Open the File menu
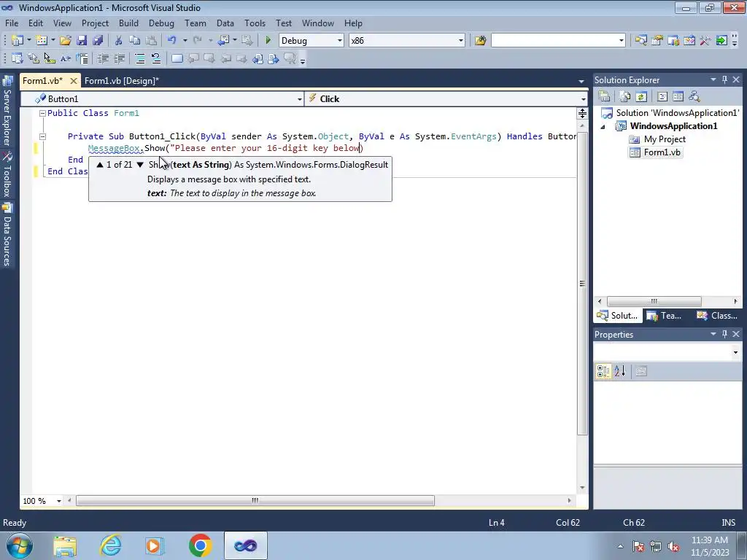Image resolution: width=747 pixels, height=560 pixels. 12,23
